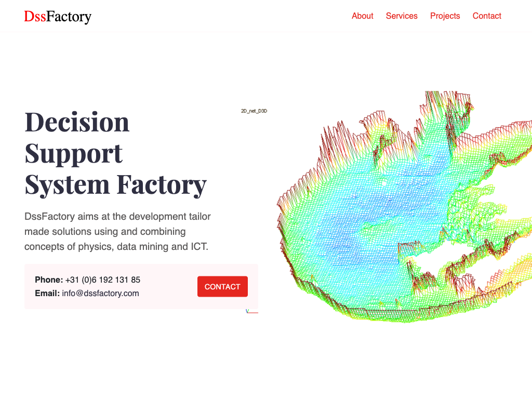Click the DssFactory aims description paragraph
The image size is (532, 399).
pyautogui.click(x=117, y=231)
